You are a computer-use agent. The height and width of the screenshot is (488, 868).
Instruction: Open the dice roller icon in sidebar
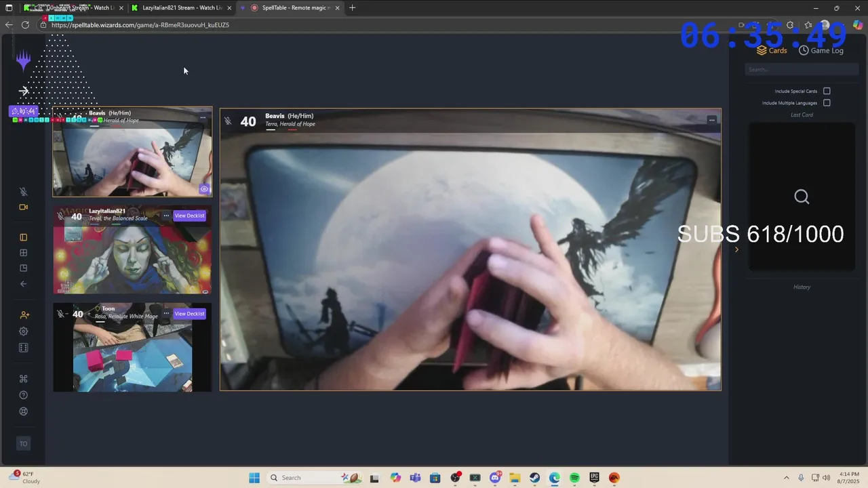(24, 348)
